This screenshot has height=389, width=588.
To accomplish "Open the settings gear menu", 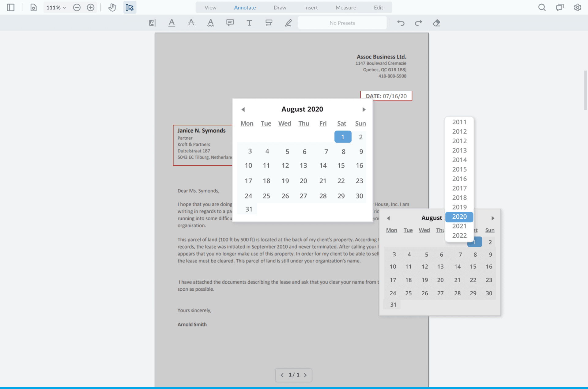I will click(577, 7).
